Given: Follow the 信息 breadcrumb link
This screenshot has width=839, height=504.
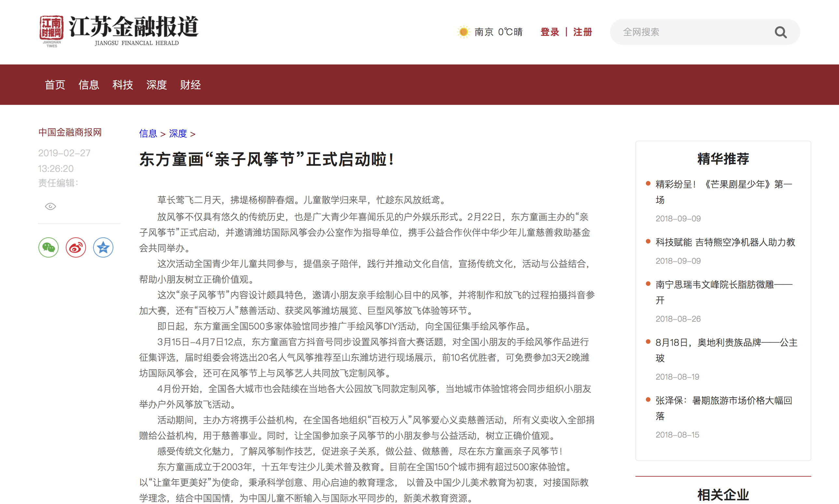Looking at the screenshot, I should 148,133.
